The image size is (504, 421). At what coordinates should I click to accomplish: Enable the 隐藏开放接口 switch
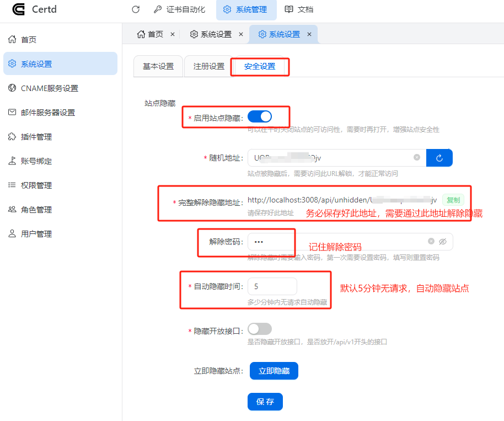click(x=260, y=329)
